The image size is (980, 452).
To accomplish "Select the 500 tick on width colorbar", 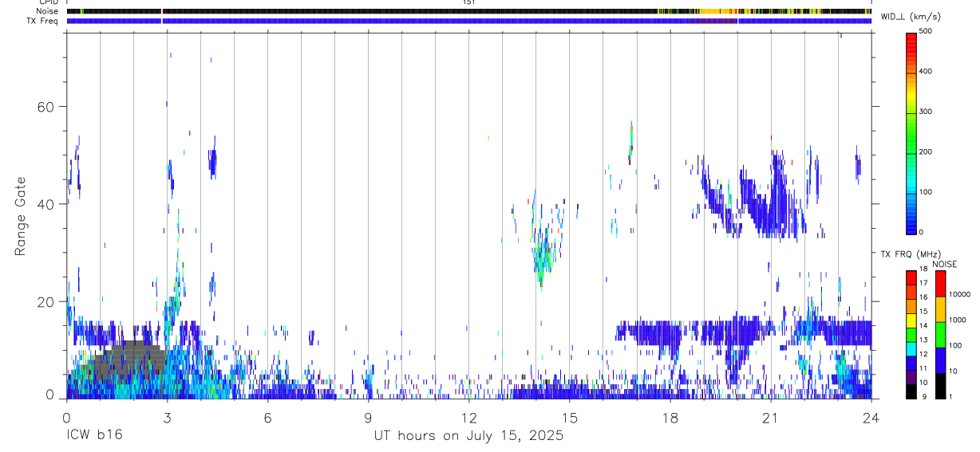I will pos(927,30).
